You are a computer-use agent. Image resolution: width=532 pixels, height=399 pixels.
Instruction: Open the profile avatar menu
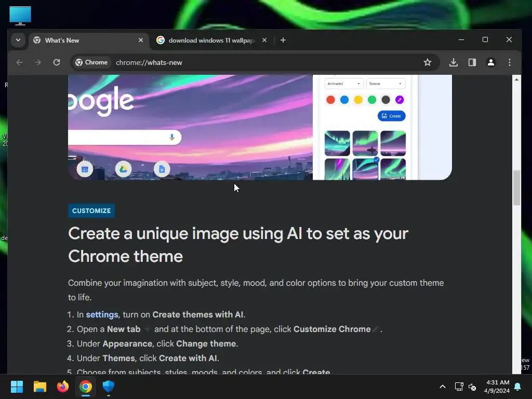490,62
